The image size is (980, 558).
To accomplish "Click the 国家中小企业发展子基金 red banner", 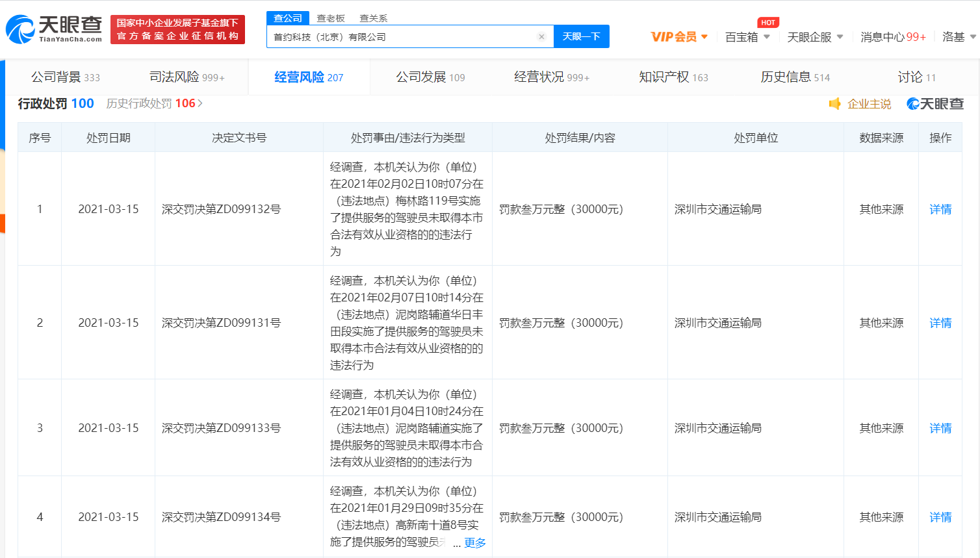I will [177, 29].
